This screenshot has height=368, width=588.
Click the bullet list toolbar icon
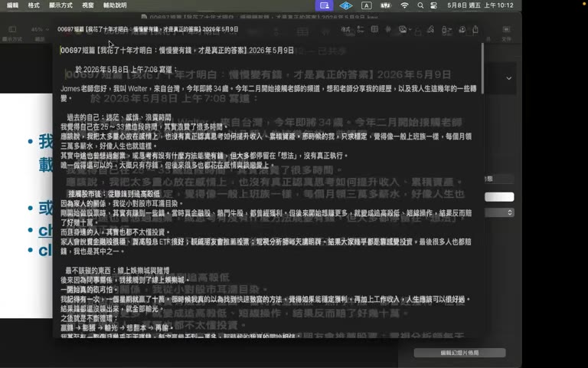(x=361, y=29)
